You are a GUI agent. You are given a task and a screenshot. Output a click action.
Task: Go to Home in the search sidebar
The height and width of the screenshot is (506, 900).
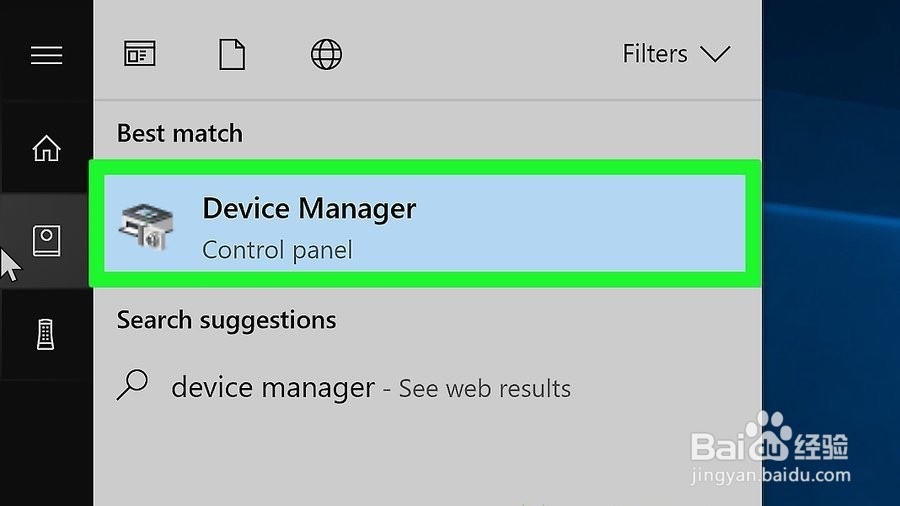[x=46, y=148]
